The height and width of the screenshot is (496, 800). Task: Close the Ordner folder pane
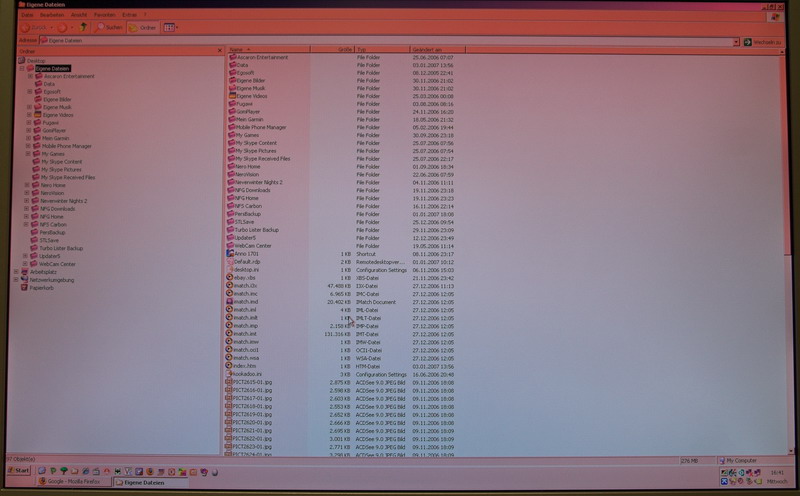[x=220, y=50]
